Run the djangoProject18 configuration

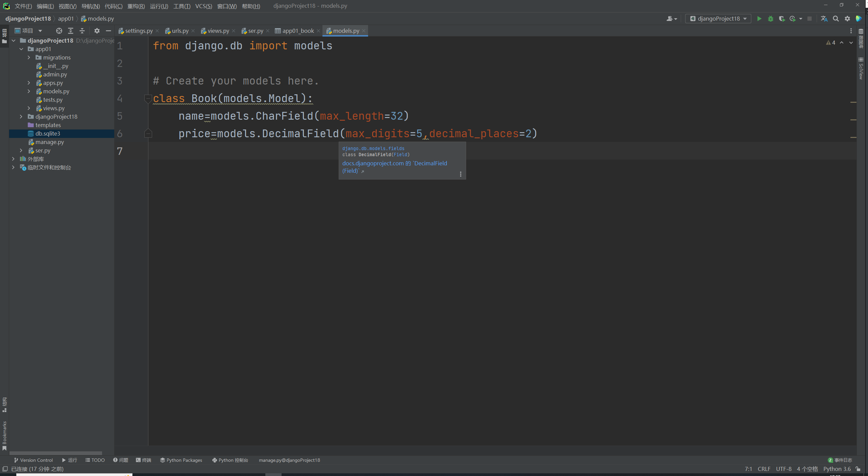pos(759,19)
